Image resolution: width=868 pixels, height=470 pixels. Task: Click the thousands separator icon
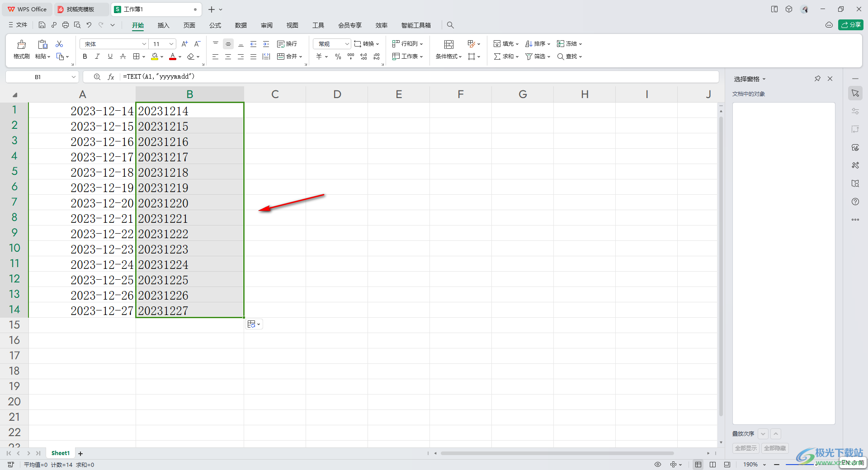point(351,56)
